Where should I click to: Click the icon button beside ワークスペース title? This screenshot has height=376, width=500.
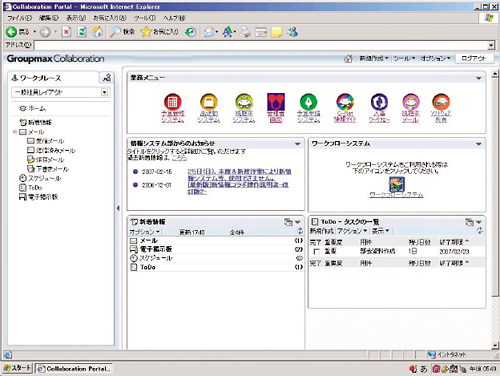(x=107, y=78)
